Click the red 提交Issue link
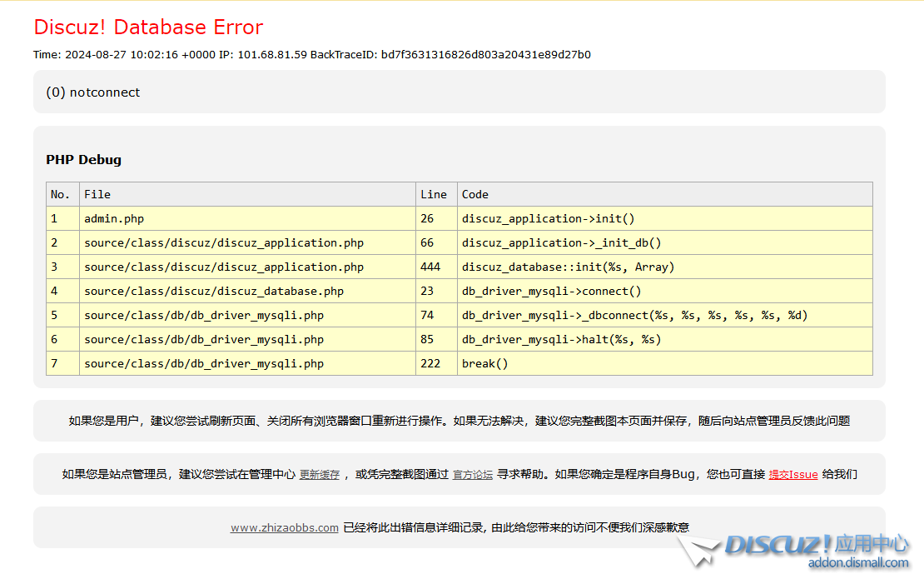Screen dimensions: 924x584 tap(792, 475)
